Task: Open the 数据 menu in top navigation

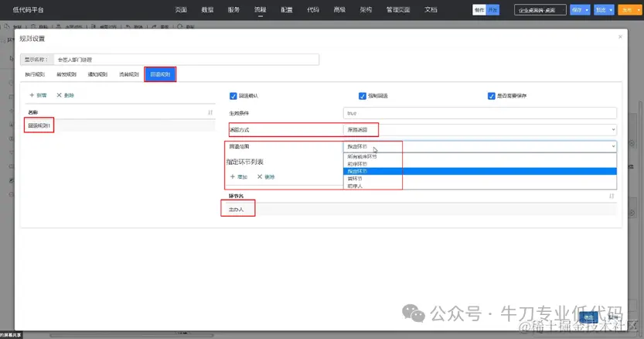Action: (x=207, y=10)
